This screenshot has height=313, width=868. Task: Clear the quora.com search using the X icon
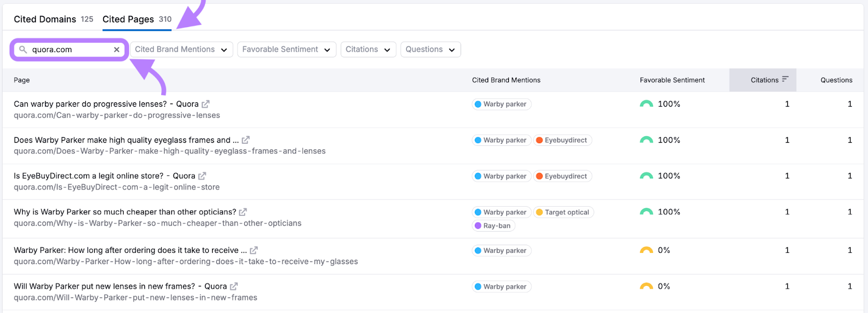(116, 49)
